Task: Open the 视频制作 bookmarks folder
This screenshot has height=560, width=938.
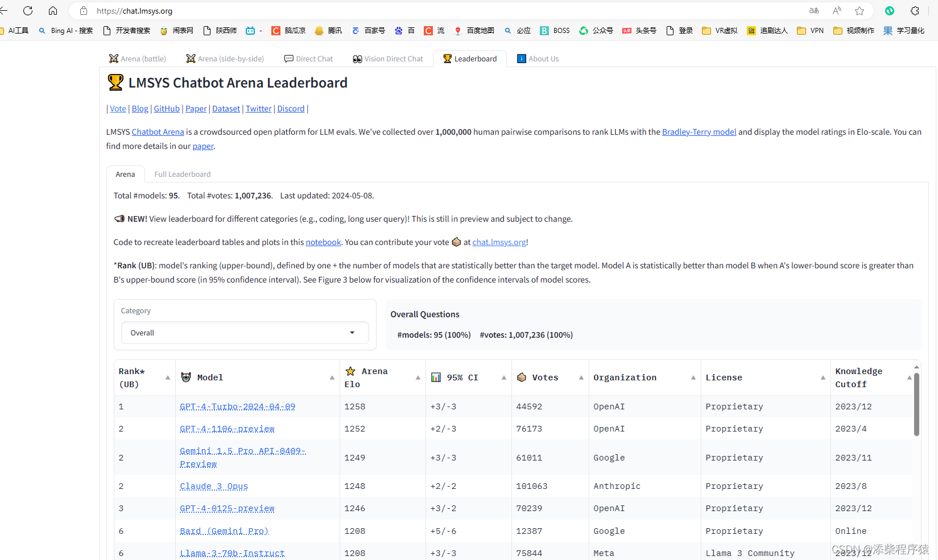Action: point(854,31)
